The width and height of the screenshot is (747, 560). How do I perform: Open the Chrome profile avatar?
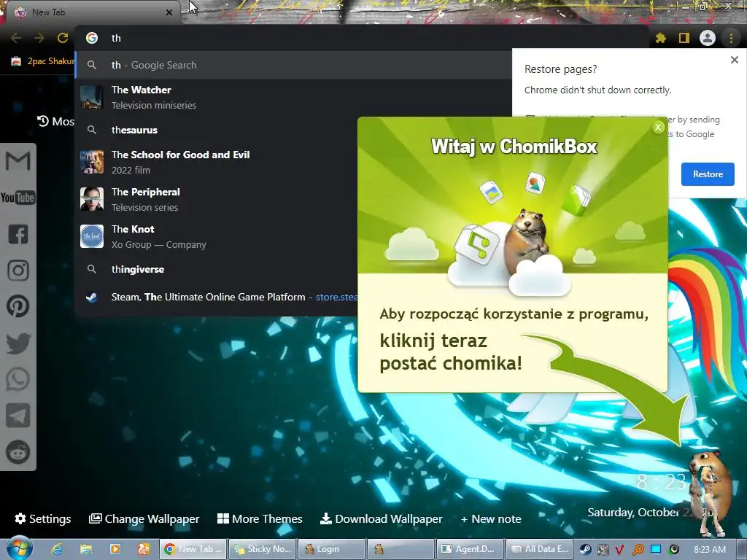(708, 38)
